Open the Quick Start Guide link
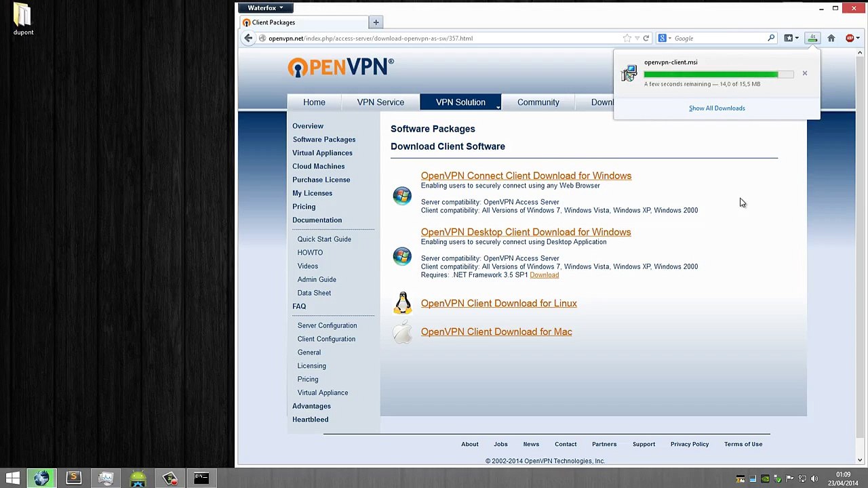Screen dimensions: 868x488 coord(324,239)
